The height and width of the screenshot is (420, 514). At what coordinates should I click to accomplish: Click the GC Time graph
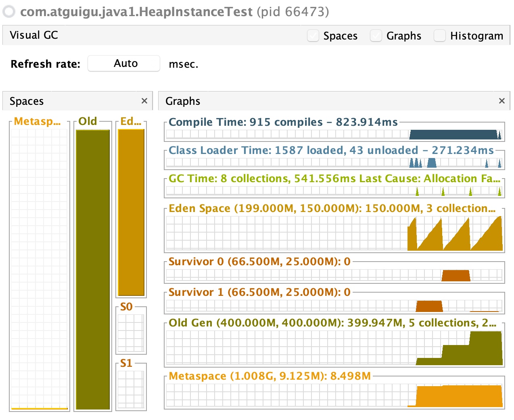[x=334, y=191]
